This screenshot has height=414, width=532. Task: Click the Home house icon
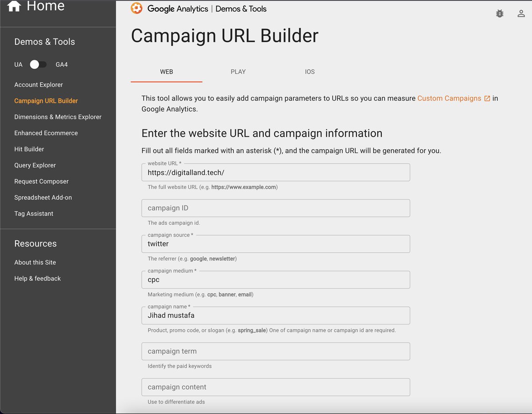pos(14,6)
